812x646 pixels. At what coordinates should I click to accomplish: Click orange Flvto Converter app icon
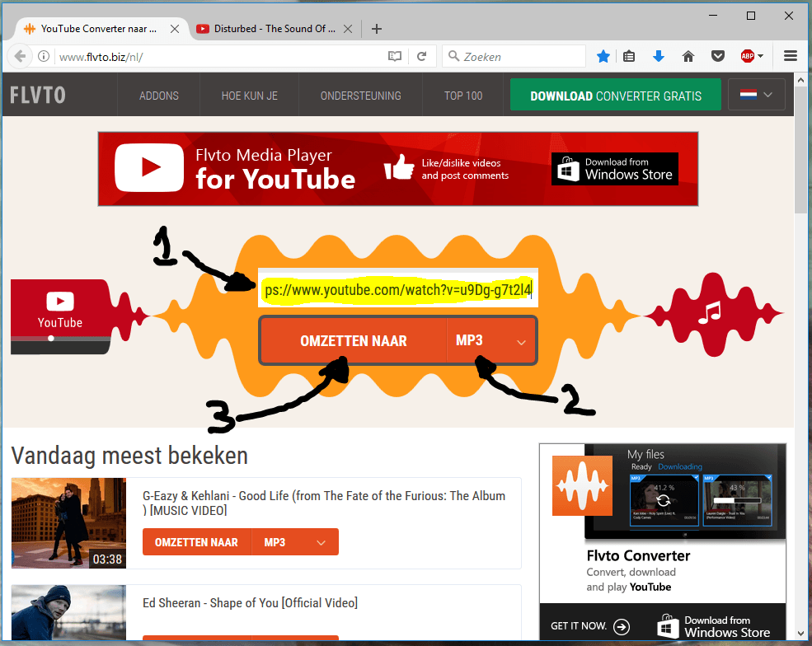tap(582, 485)
